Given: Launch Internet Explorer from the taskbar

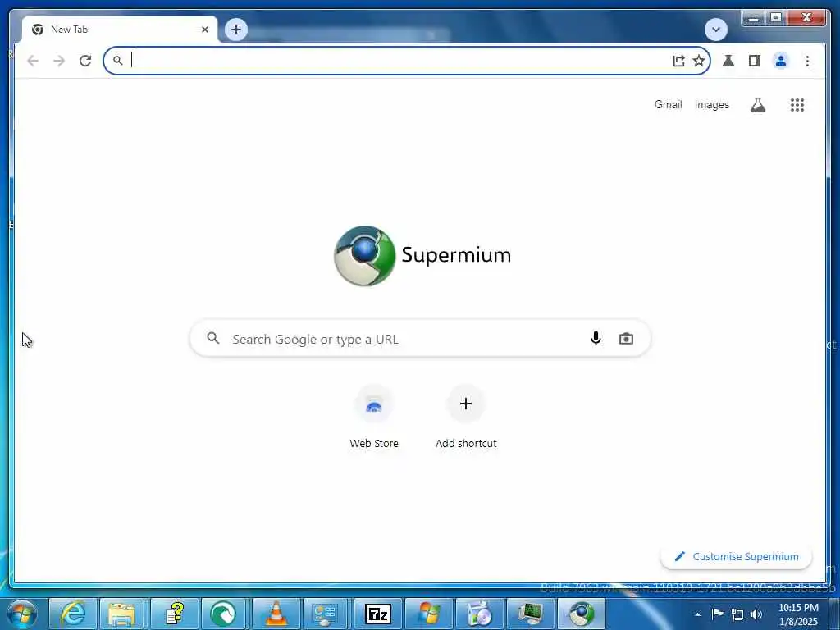Looking at the screenshot, I should (73, 614).
